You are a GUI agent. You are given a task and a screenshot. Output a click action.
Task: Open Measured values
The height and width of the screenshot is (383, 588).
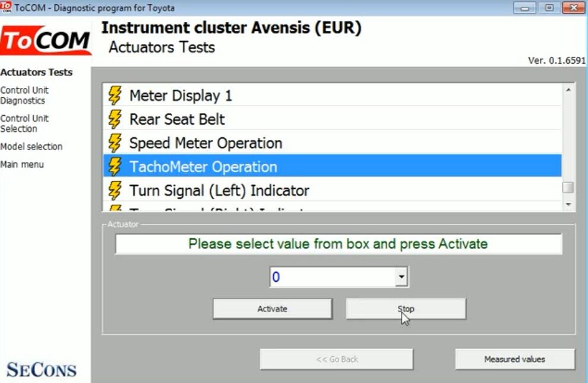click(x=514, y=359)
